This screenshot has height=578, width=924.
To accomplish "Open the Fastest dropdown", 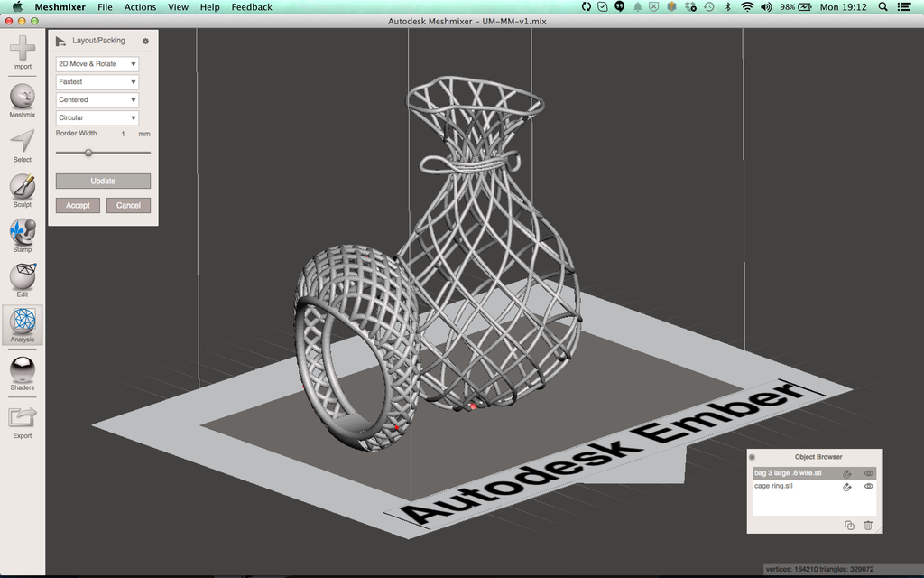I will point(97,82).
